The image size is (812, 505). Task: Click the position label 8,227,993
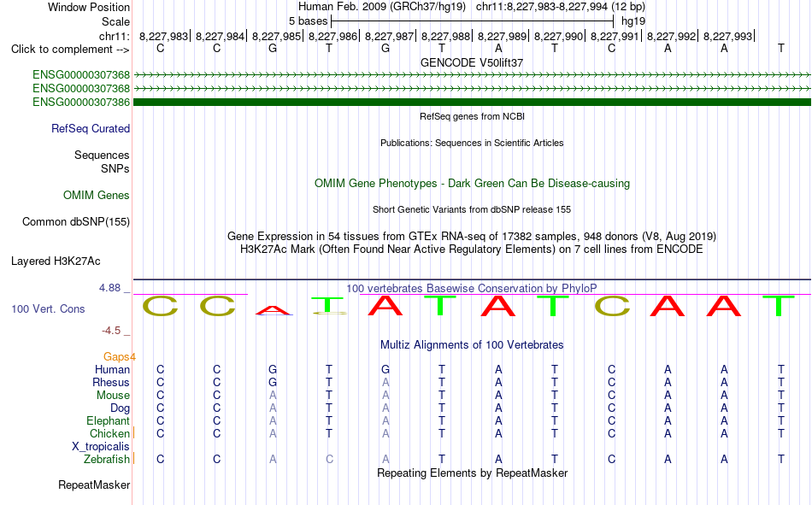727,36
